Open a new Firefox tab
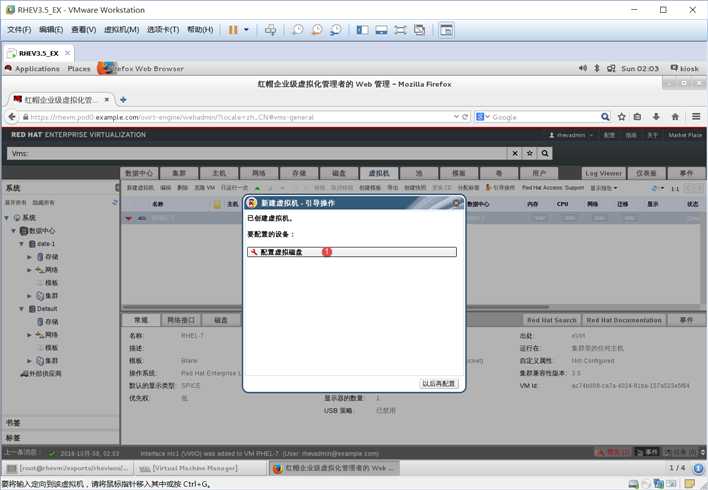 [x=123, y=100]
